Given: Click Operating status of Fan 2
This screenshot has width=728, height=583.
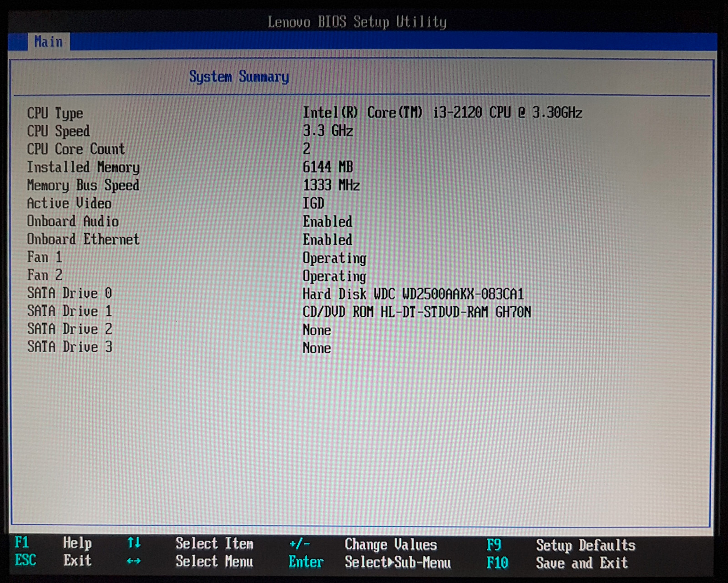Looking at the screenshot, I should [x=334, y=277].
